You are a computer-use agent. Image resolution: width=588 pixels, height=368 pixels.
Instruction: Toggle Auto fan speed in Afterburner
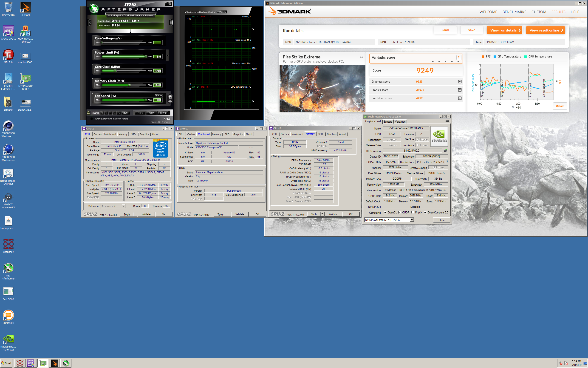tap(159, 96)
